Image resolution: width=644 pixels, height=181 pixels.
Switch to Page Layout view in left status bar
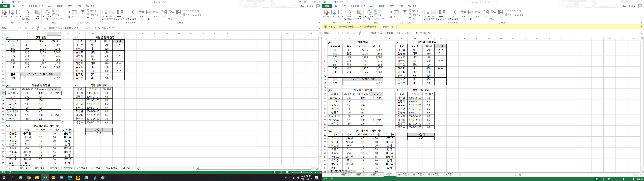[x=281, y=172]
